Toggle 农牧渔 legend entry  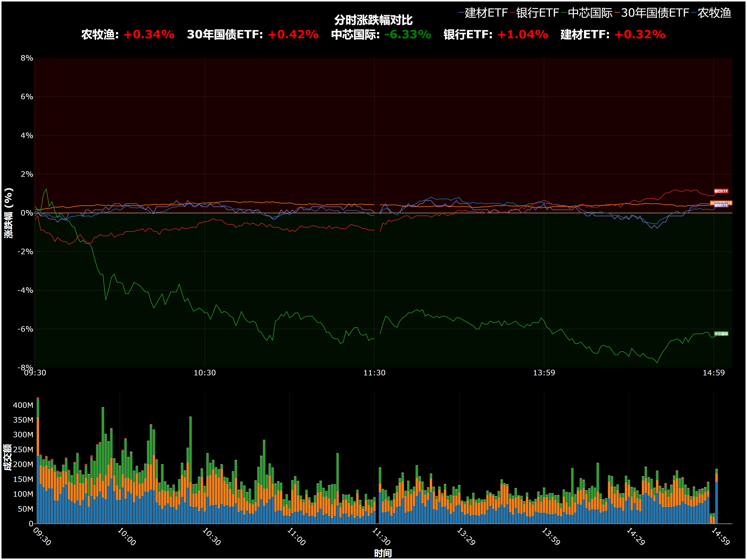(x=714, y=13)
